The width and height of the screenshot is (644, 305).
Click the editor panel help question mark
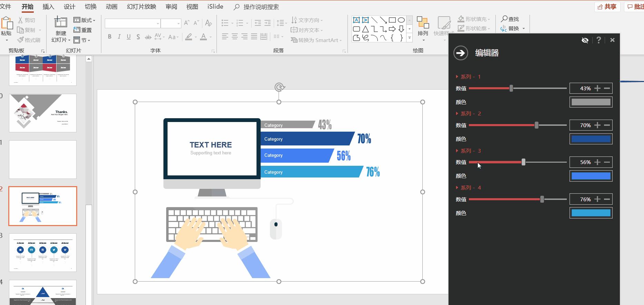pos(599,40)
